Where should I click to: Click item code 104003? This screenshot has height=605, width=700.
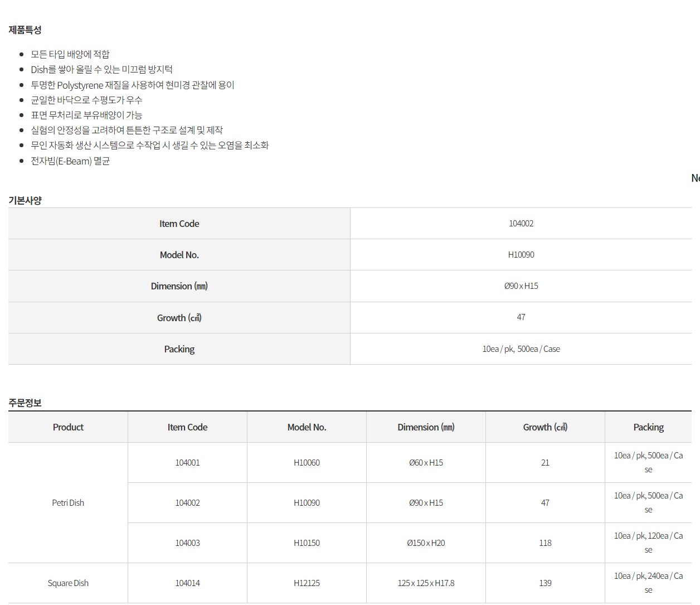187,543
